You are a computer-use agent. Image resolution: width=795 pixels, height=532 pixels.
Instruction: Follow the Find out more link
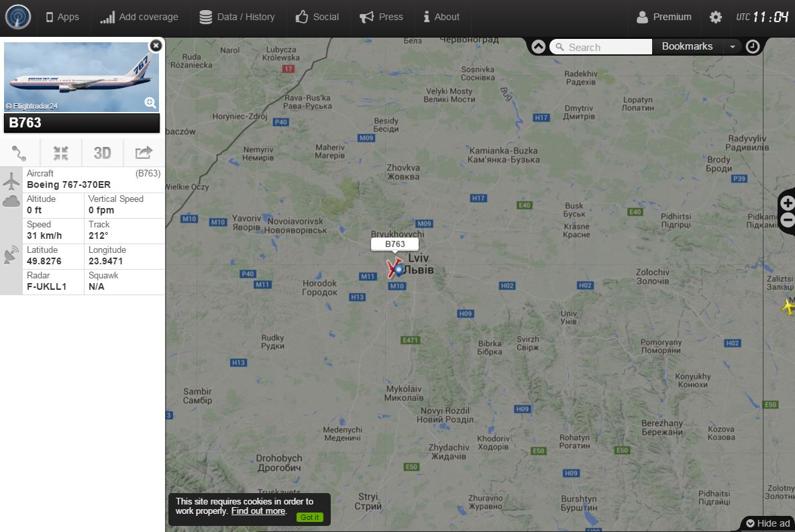(x=258, y=511)
